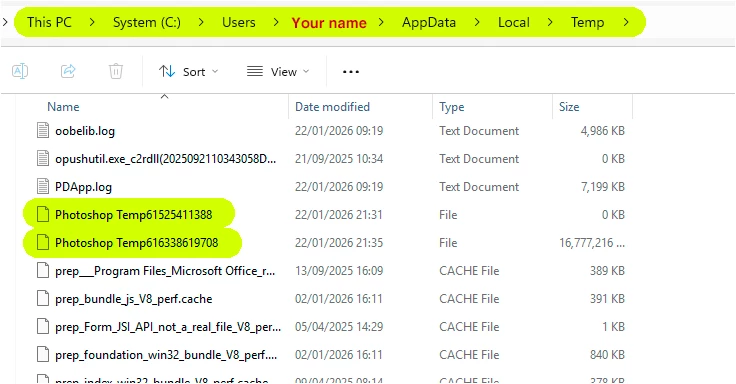Expand chevron after Local
Screen dimensions: 736x384
(x=550, y=22)
